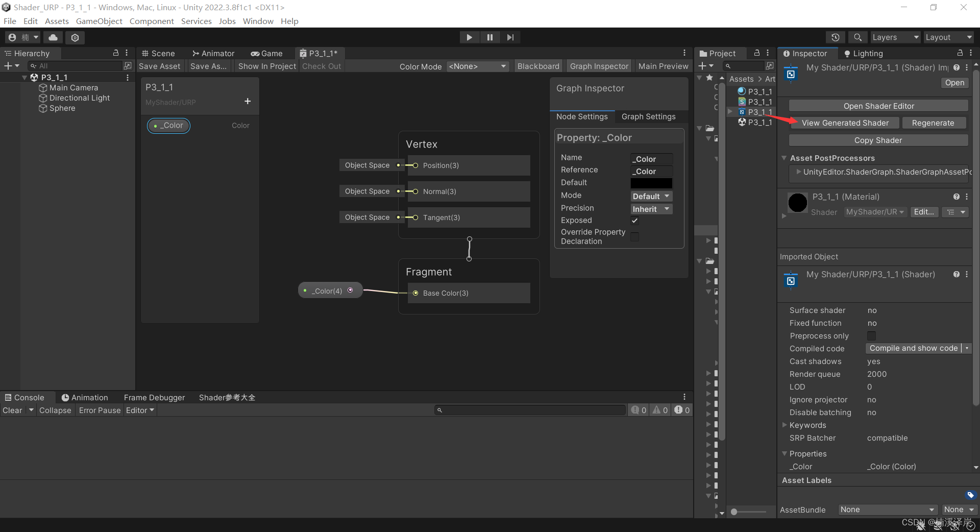This screenshot has width=980, height=532.
Task: Open Console panel options menu
Action: [684, 397]
